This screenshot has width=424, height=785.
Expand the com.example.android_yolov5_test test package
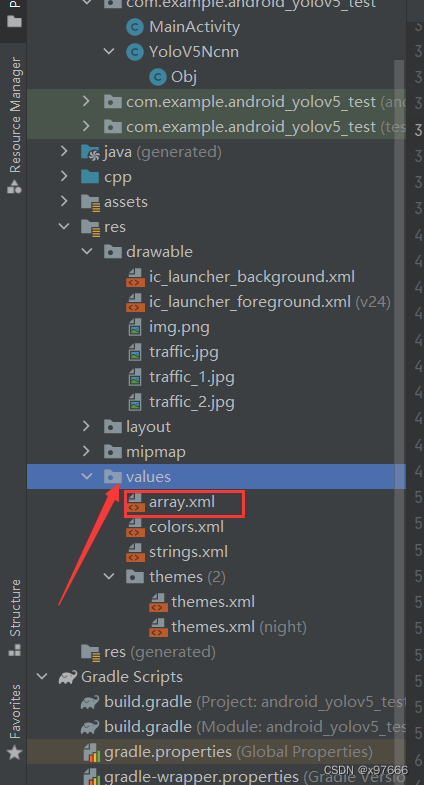pyautogui.click(x=87, y=127)
